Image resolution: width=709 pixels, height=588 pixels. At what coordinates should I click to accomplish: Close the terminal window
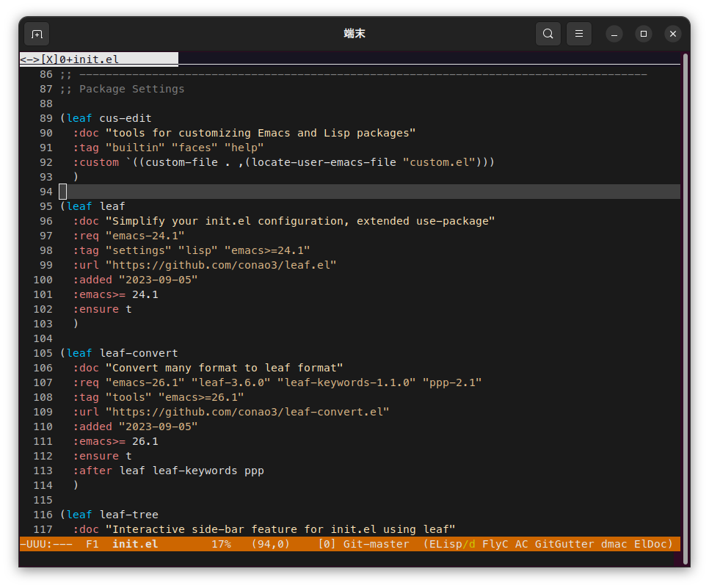pos(673,34)
